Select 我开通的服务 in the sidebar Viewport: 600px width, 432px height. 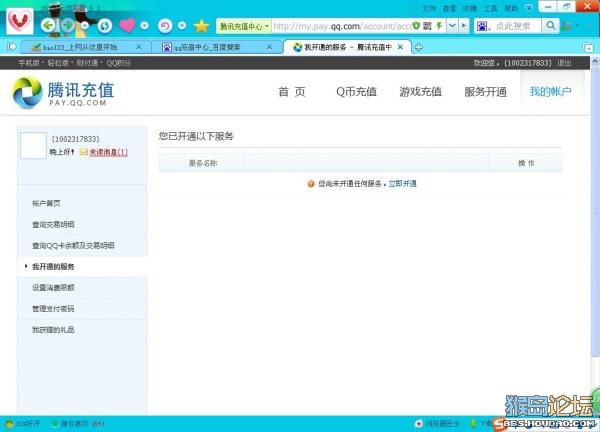tap(53, 266)
